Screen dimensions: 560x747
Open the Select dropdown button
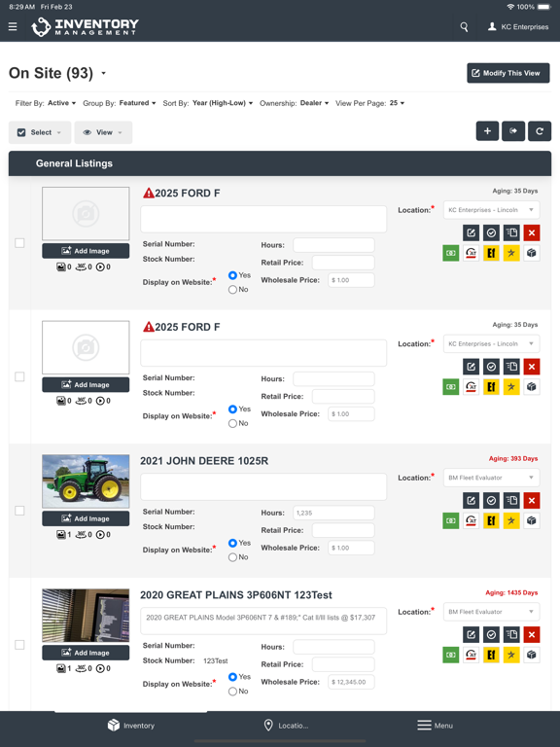click(40, 132)
